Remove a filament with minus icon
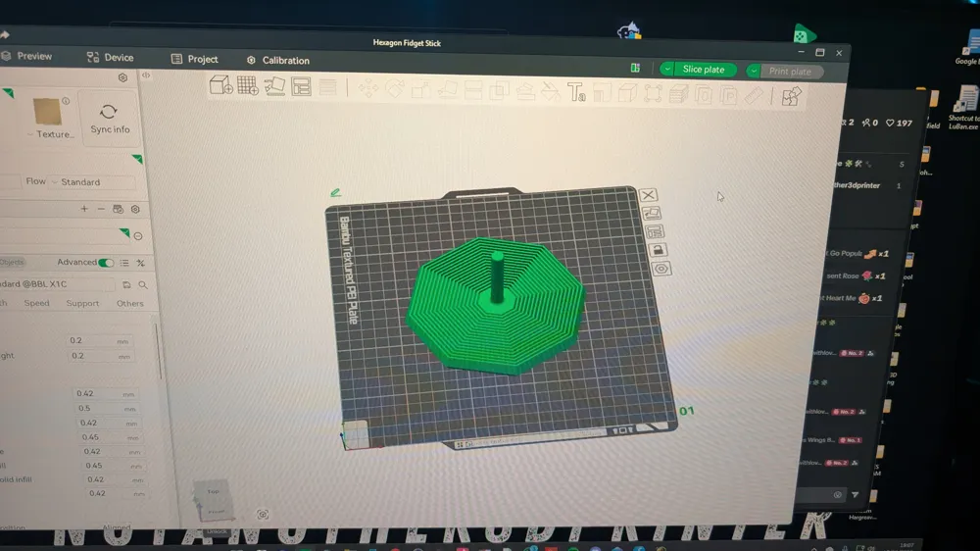Screen dimensions: 980x551 [101, 209]
